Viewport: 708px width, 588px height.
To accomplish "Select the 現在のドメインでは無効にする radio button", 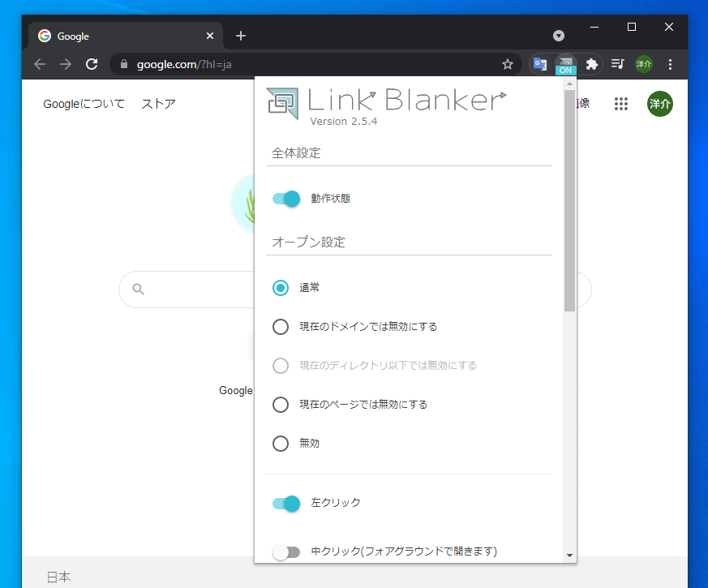I will [x=281, y=327].
